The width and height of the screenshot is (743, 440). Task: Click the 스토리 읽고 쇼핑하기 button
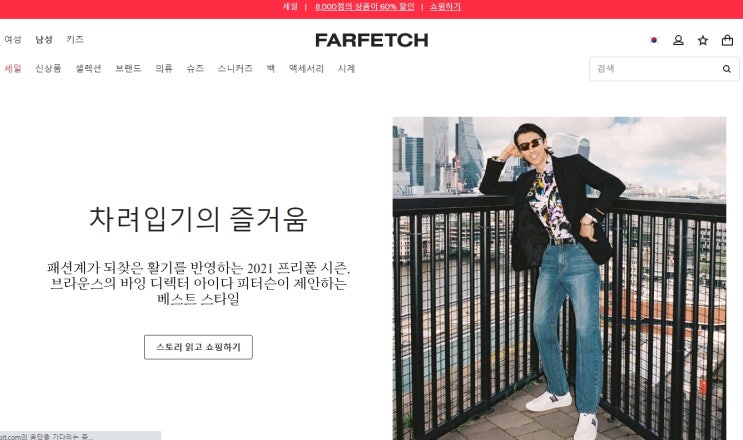(198, 347)
